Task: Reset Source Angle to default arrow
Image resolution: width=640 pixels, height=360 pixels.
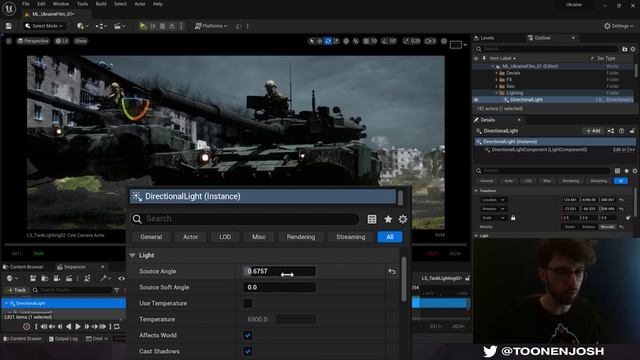Action: [392, 271]
